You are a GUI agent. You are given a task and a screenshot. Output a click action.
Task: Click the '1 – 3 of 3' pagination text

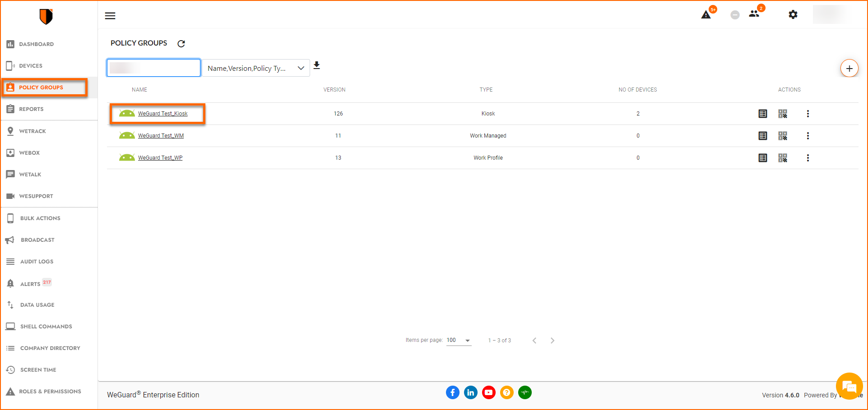pos(499,341)
